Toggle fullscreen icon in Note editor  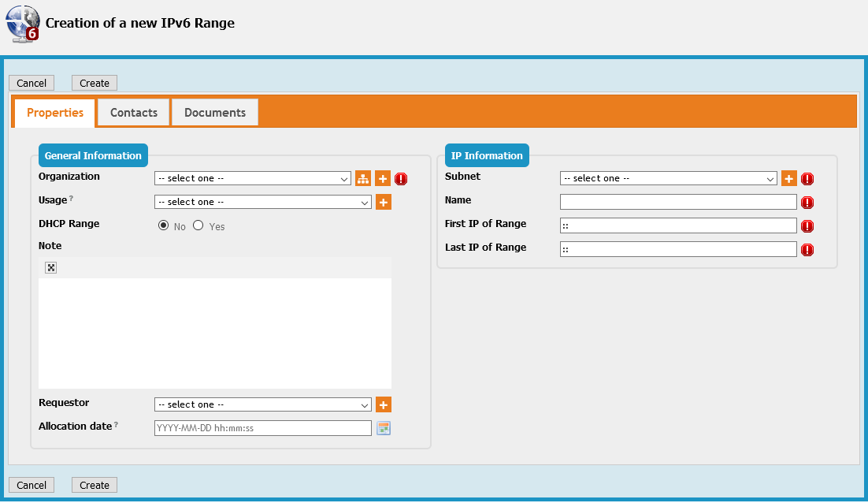[51, 268]
